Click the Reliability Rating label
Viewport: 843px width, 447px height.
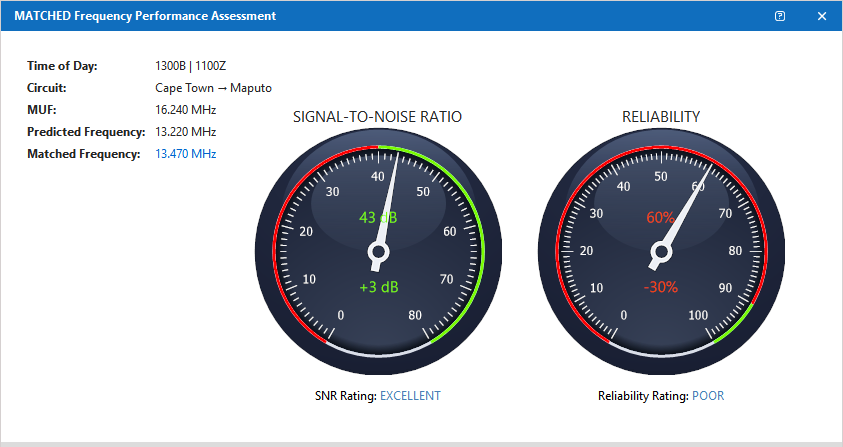click(643, 396)
